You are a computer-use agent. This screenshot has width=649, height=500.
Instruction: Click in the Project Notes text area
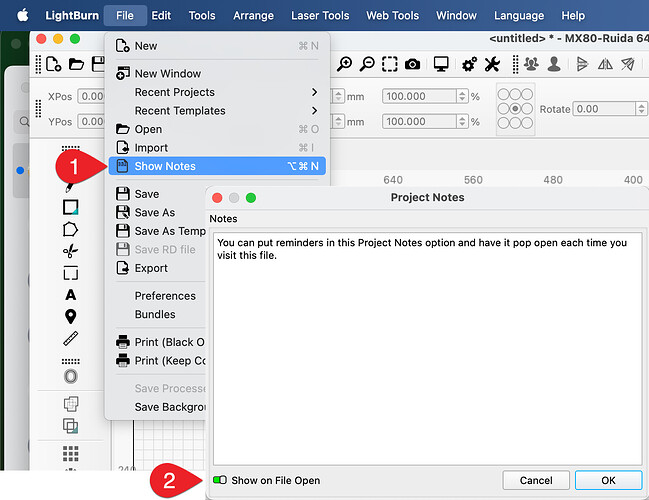(x=427, y=349)
